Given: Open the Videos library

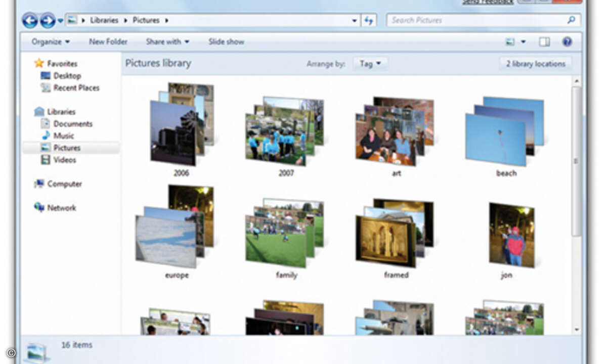Looking at the screenshot, I should 65,160.
